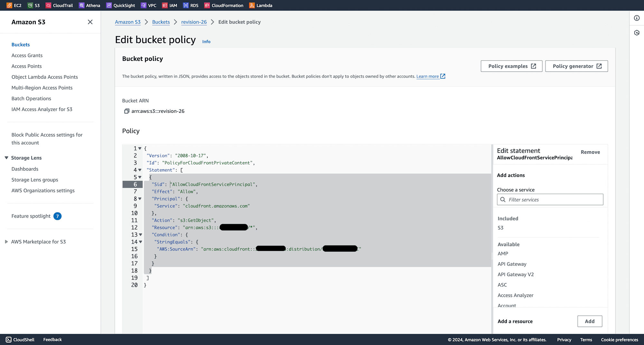Open the Policy examples button
Image resolution: width=644 pixels, height=345 pixels.
[x=511, y=66]
